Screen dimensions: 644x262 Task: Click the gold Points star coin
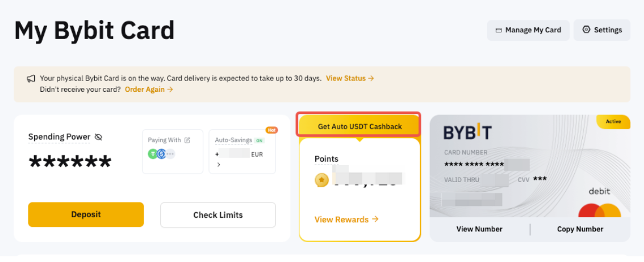click(321, 180)
